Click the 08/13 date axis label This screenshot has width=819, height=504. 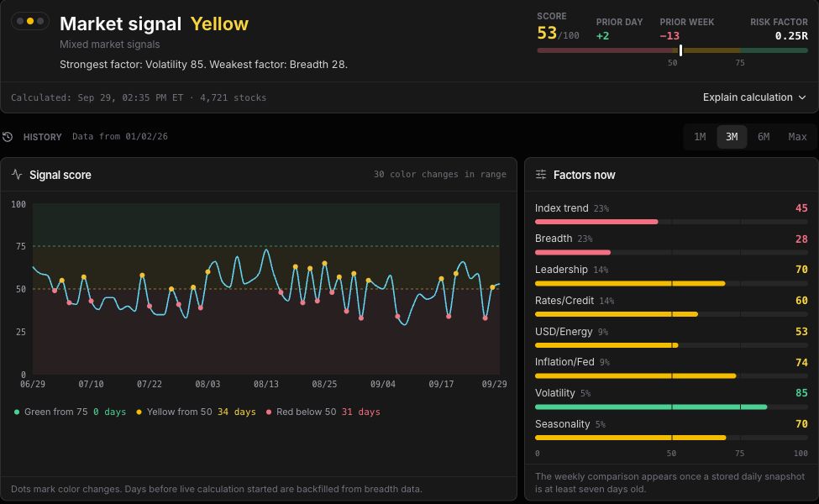266,384
